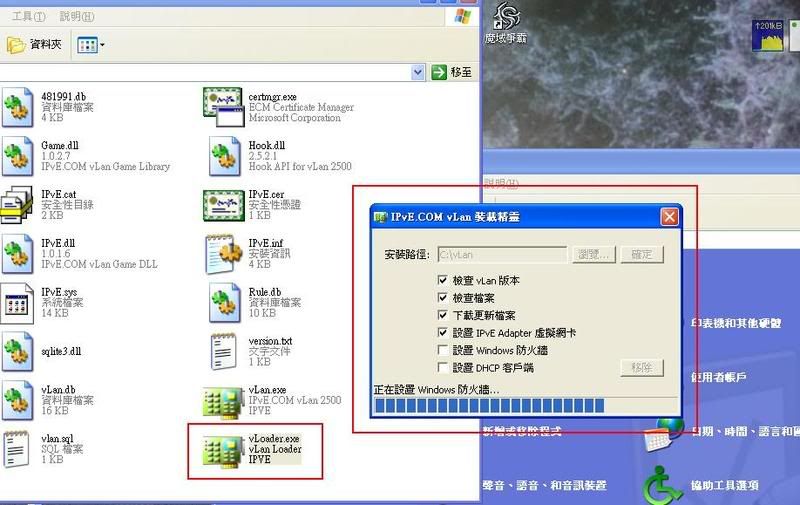Viewport: 800px width, 505px height.
Task: Toggle the 下載更新檔案 checkbox
Action: [x=442, y=315]
